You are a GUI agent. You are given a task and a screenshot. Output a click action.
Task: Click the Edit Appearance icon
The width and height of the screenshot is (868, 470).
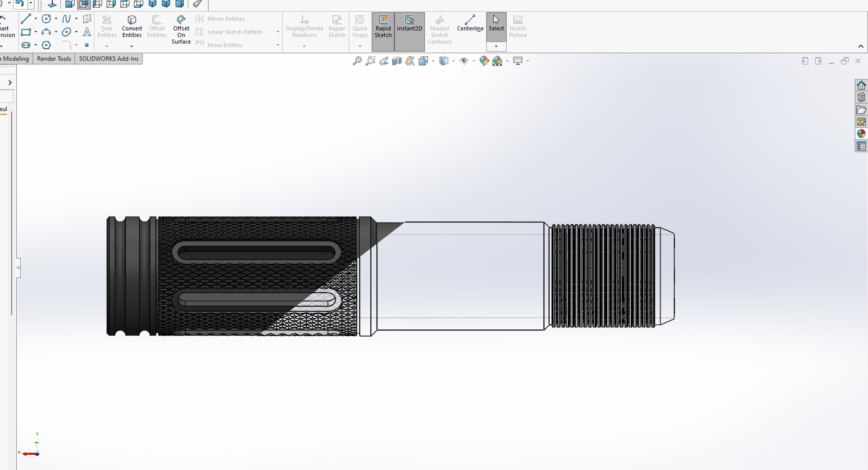484,61
